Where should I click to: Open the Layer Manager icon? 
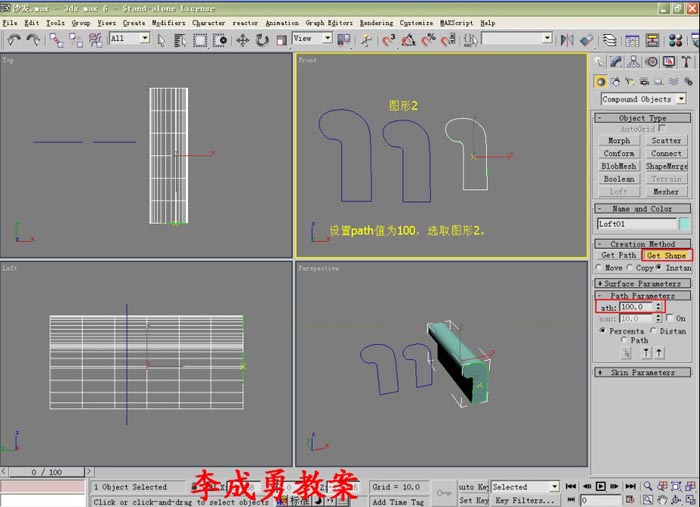tap(609, 41)
